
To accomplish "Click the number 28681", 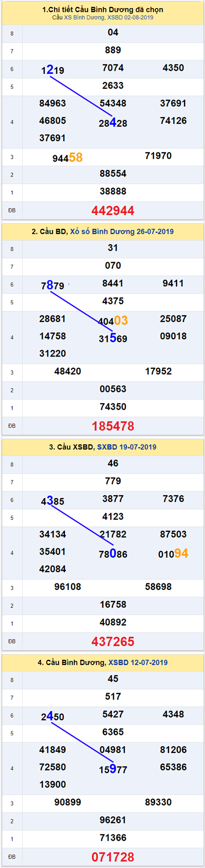I will (x=53, y=319).
